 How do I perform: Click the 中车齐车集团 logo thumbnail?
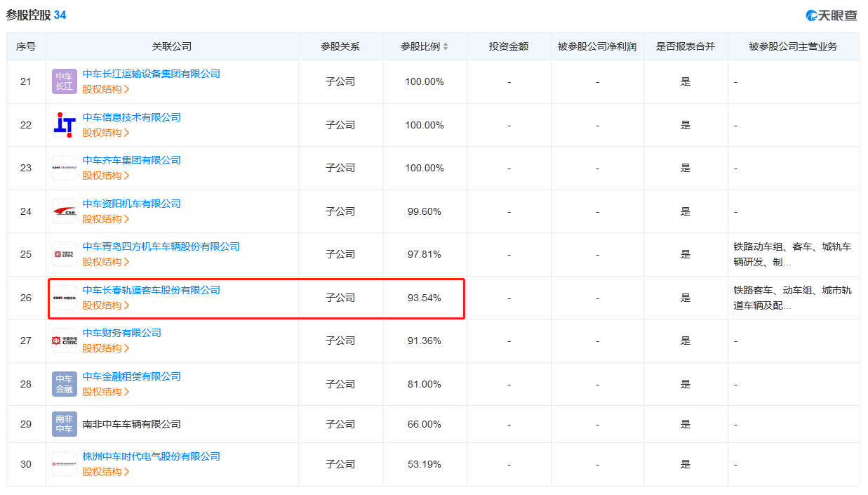(65, 168)
